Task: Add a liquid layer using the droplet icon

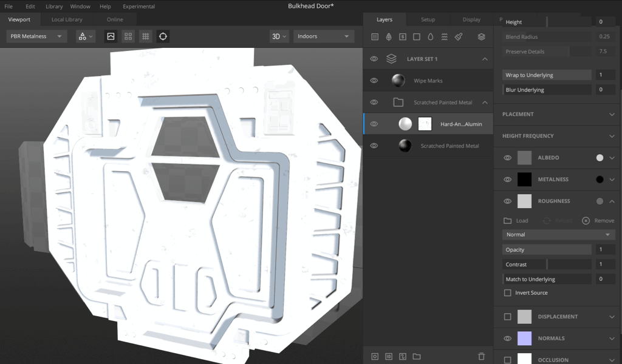Action: pos(431,37)
